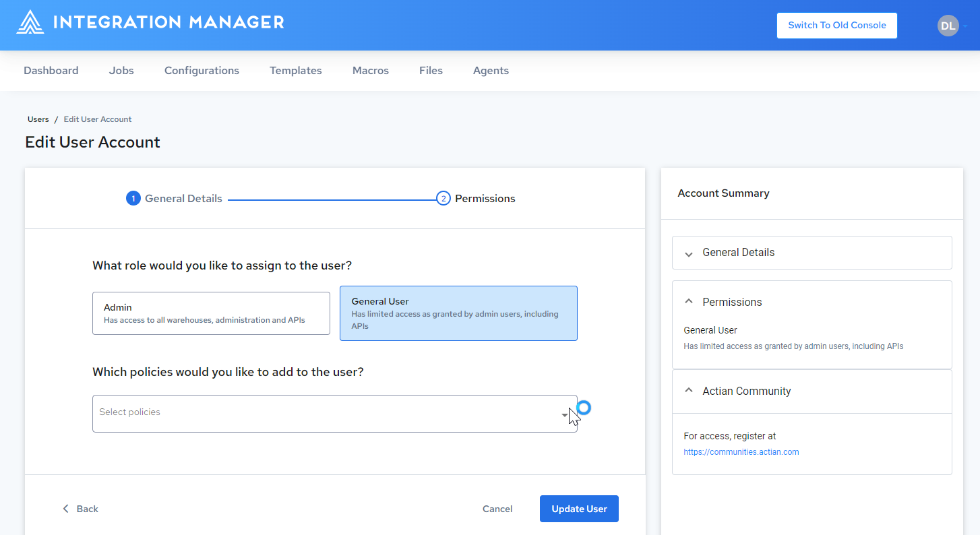Switch to the Templates tab

[x=296, y=70]
